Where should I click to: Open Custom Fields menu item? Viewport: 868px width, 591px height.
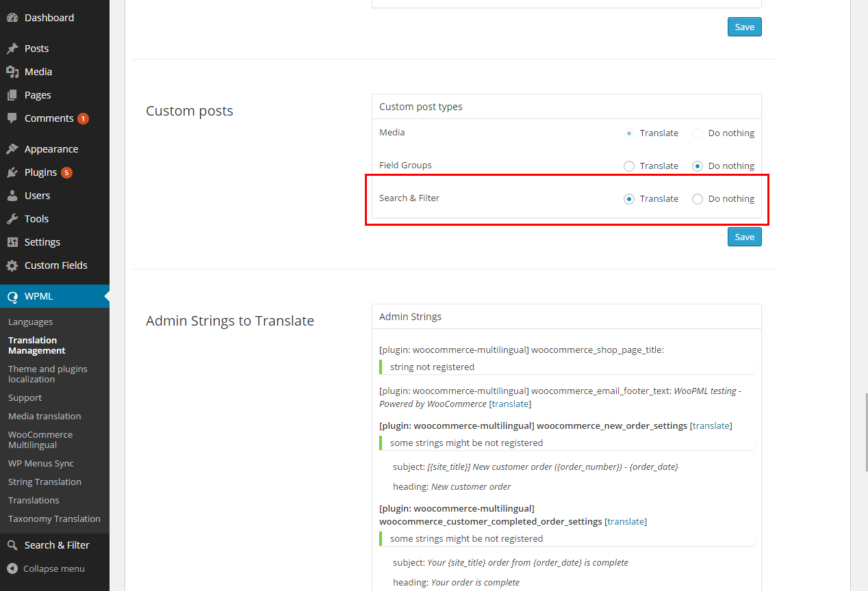tap(55, 265)
